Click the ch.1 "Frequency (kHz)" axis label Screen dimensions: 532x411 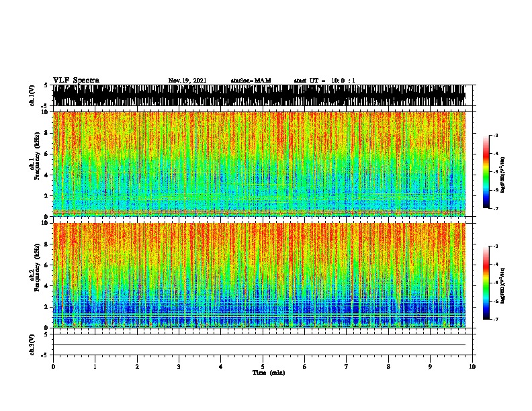click(x=37, y=156)
